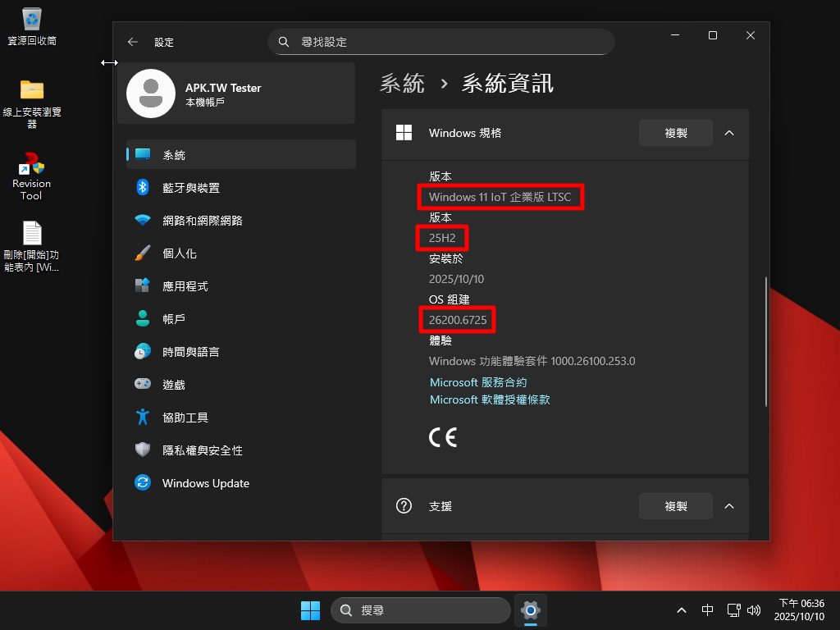Viewport: 840px width, 630px height.
Task: Select the Revision Tool shortcut icon
Action: [32, 163]
